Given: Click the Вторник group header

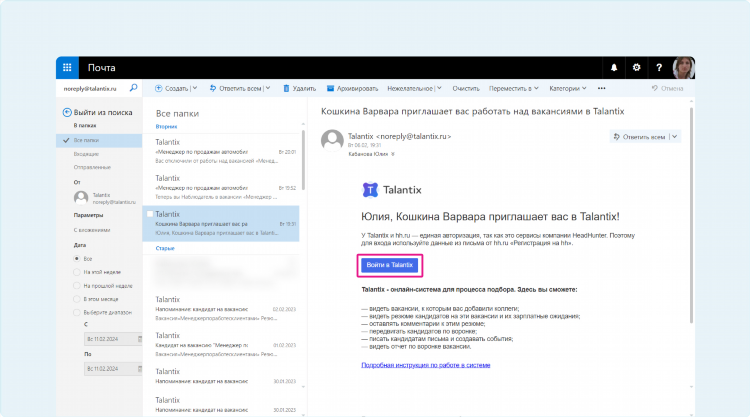Looking at the screenshot, I should tap(166, 127).
